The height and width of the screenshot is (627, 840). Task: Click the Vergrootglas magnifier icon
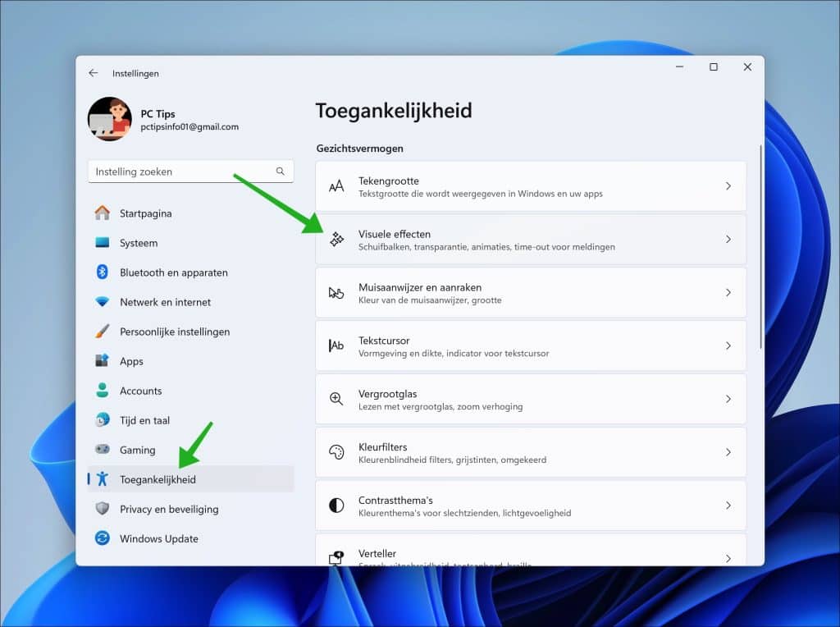336,399
